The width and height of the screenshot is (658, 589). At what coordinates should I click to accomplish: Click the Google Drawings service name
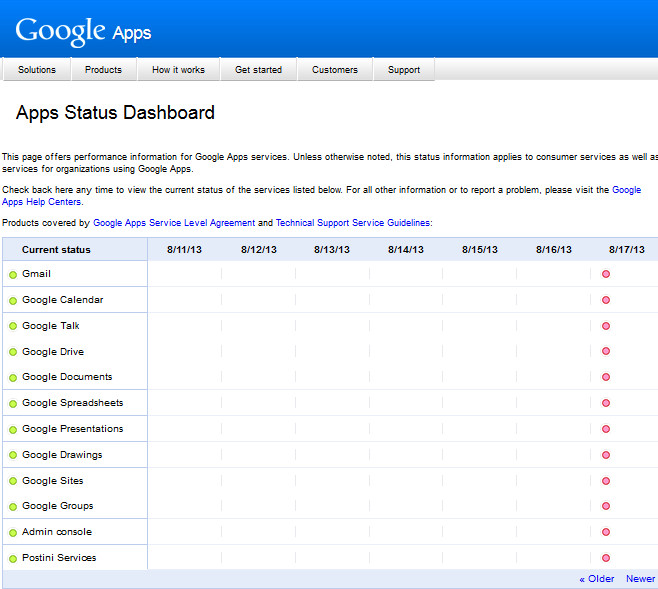coord(62,455)
